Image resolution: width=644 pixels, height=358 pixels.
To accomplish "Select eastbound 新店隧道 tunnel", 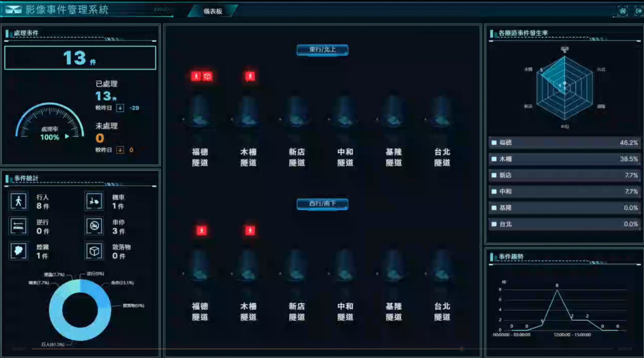I will 297,131.
